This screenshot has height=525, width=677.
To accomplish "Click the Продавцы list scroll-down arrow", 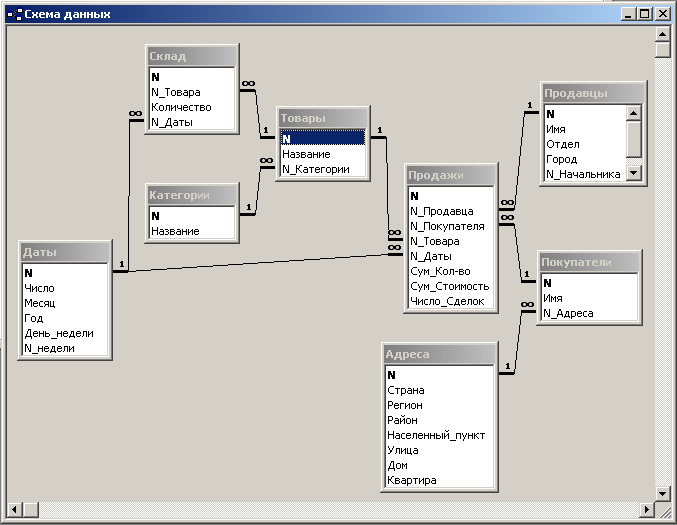I will 633,173.
